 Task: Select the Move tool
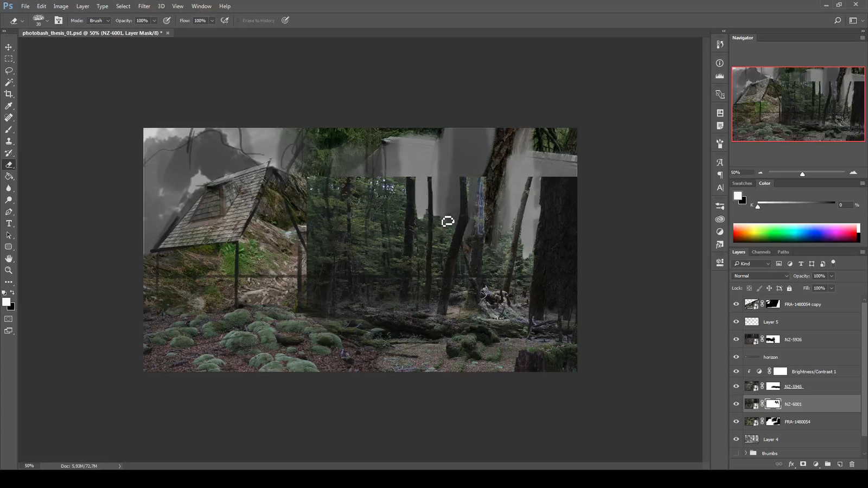pos(9,47)
